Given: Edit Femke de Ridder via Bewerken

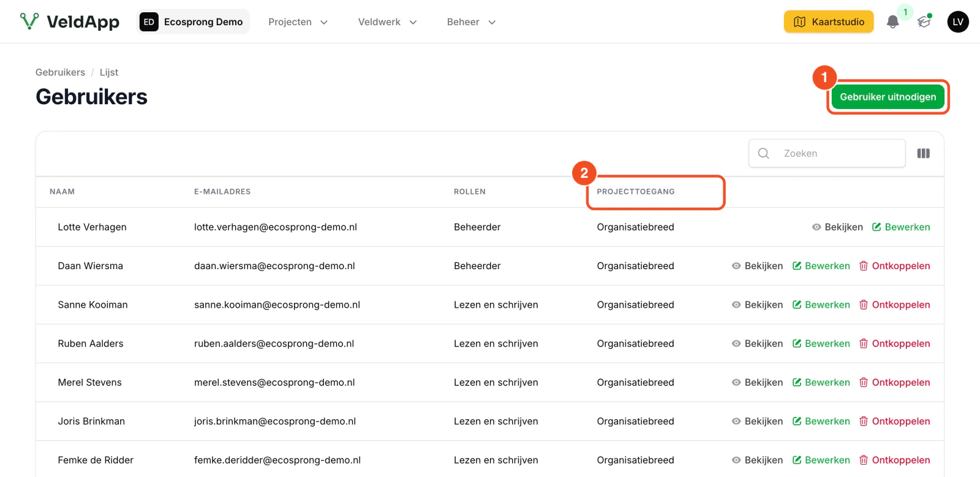Looking at the screenshot, I should click(821, 460).
